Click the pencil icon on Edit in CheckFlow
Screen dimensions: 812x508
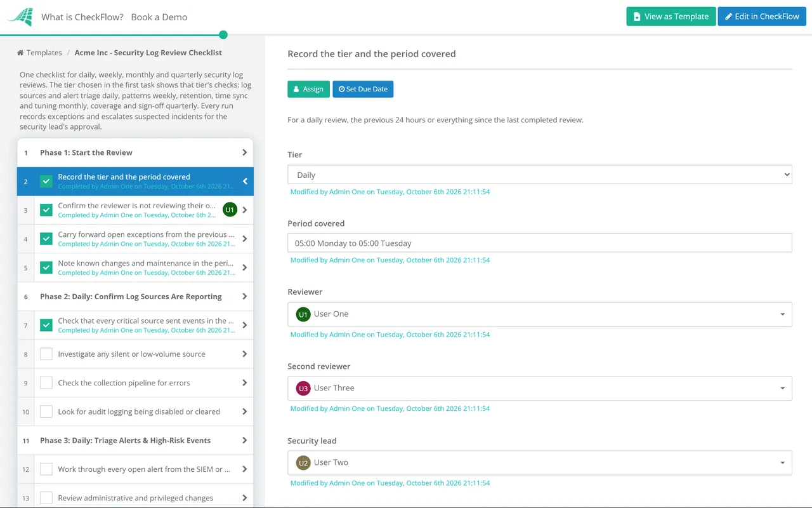coord(729,17)
